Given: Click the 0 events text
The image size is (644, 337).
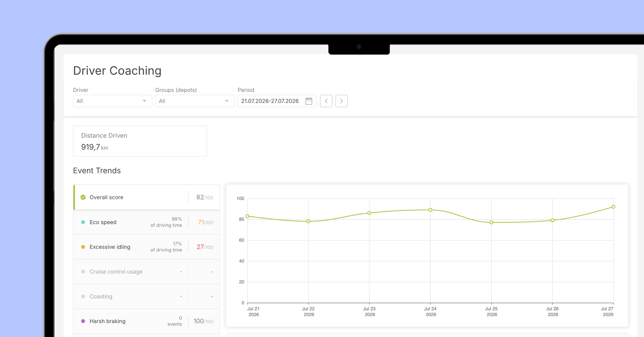Looking at the screenshot, I should [x=175, y=321].
